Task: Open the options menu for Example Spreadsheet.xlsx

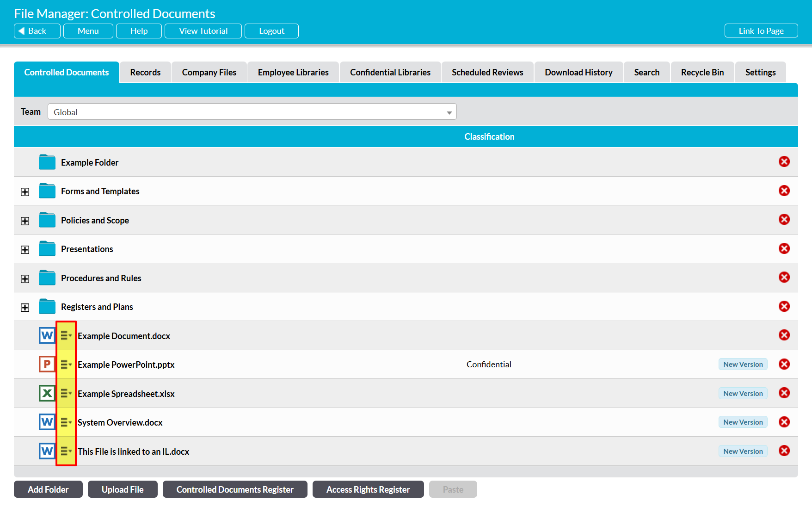Action: [x=66, y=394]
